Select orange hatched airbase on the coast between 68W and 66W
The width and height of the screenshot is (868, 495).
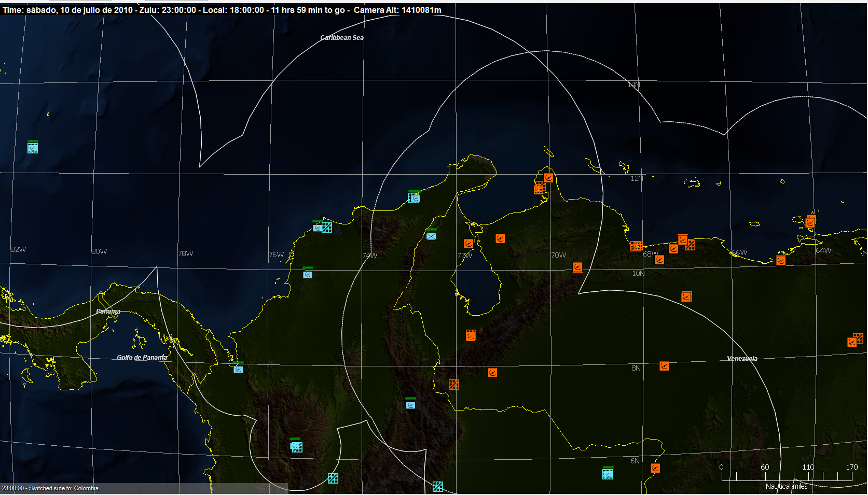[x=690, y=245]
